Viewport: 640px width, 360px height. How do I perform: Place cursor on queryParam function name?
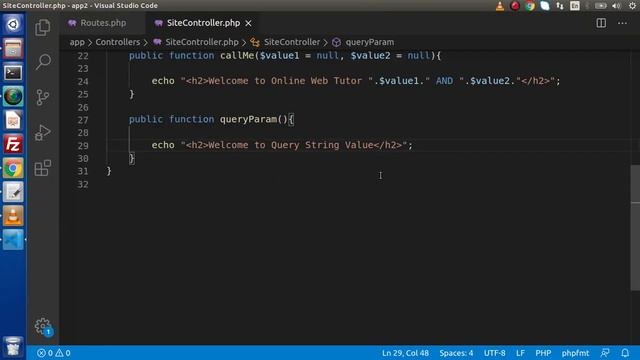pos(248,119)
